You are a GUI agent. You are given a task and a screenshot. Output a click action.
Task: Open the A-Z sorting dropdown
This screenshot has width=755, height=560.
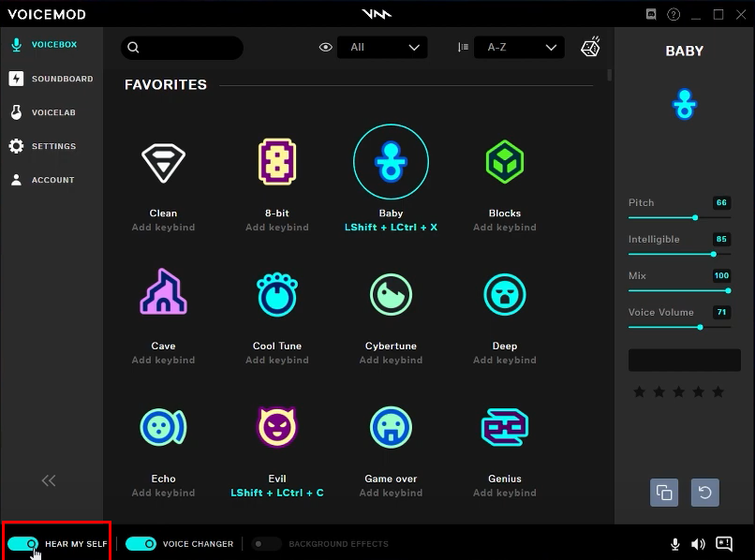(x=519, y=47)
